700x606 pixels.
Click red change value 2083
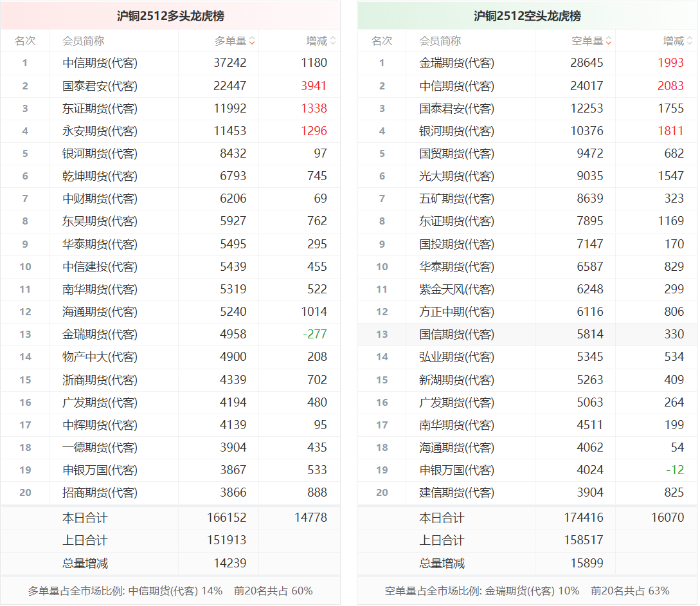click(x=670, y=86)
